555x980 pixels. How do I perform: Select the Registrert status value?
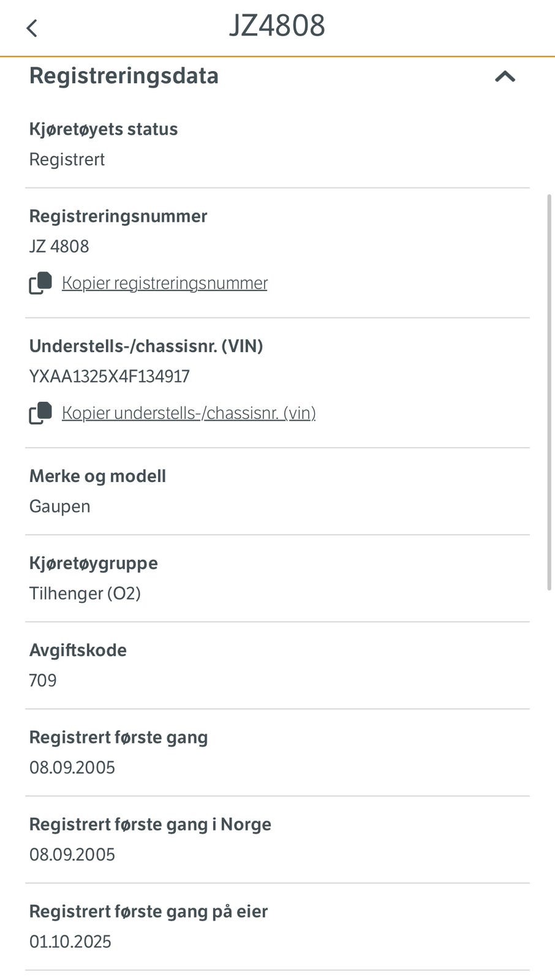(67, 159)
